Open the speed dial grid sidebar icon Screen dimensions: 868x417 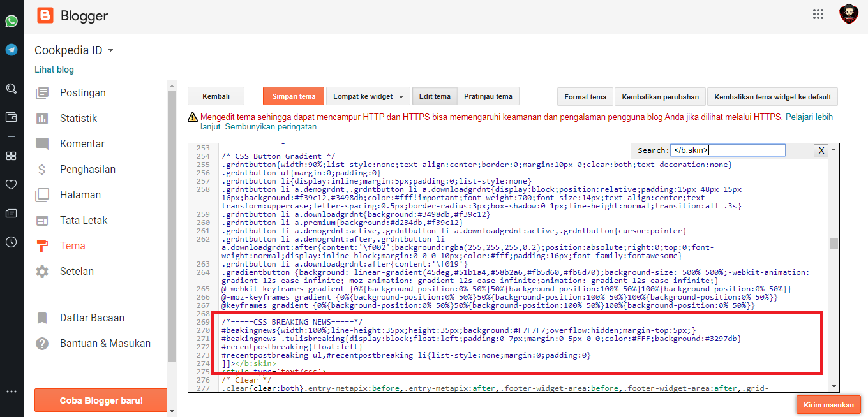pyautogui.click(x=11, y=156)
